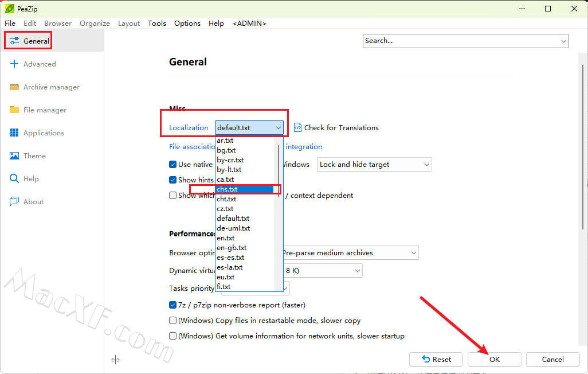Click into the Search field
This screenshot has height=374, width=588.
pos(461,41)
